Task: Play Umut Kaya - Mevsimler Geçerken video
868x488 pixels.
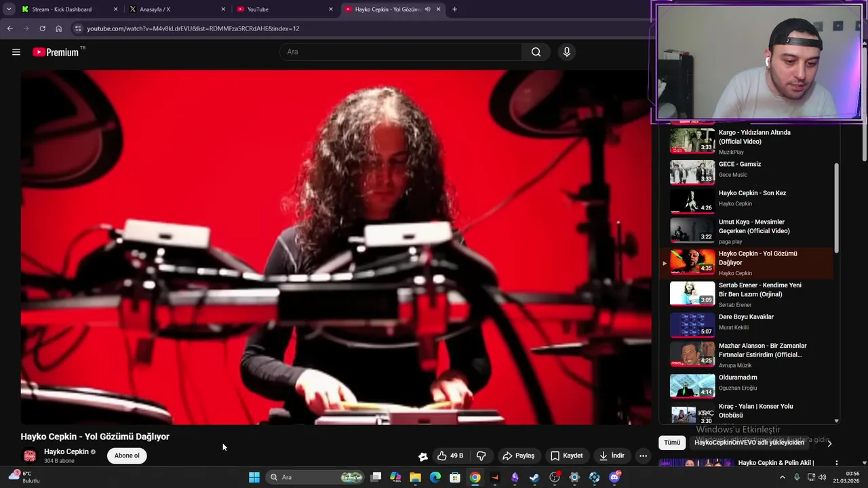Action: (746, 230)
